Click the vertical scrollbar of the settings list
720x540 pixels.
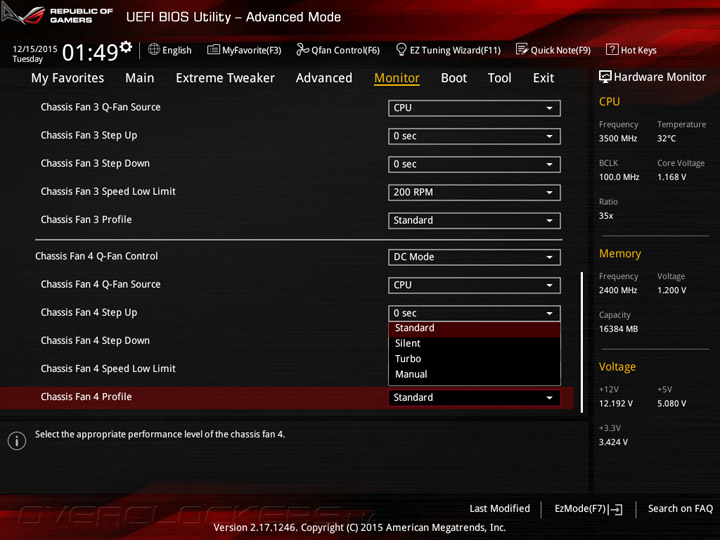tap(581, 342)
